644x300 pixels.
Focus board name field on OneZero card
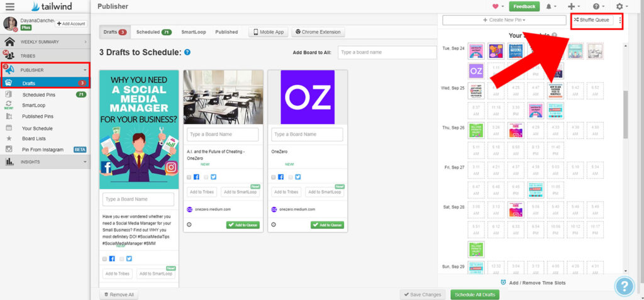[x=307, y=135]
